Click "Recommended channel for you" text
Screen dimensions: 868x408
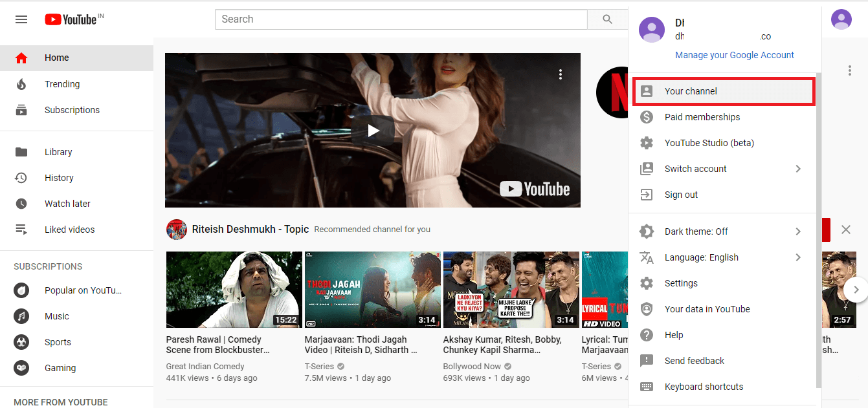pyautogui.click(x=372, y=230)
